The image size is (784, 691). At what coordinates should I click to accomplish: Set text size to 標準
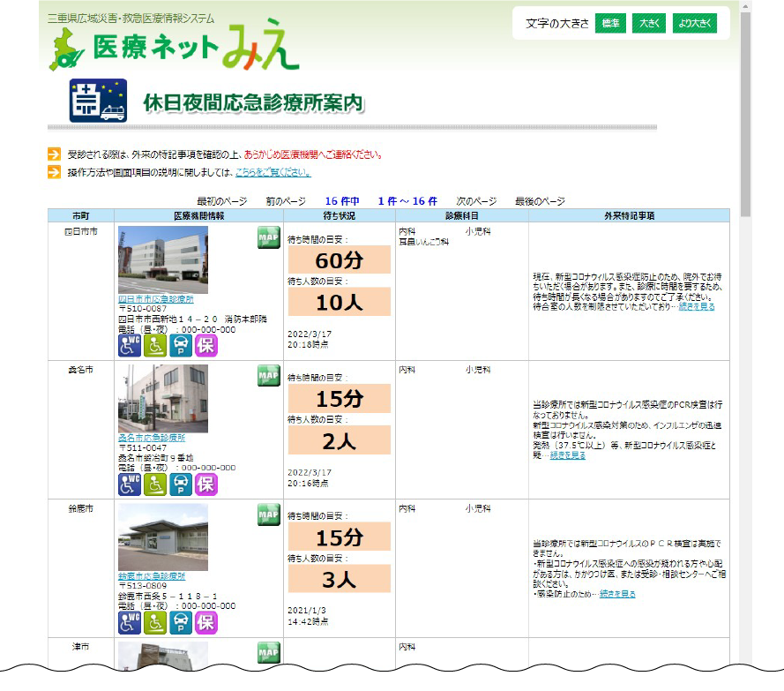(x=610, y=23)
